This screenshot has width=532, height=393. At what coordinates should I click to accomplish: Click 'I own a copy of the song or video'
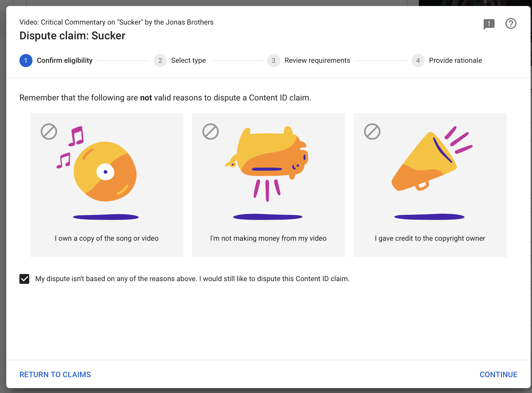coord(107,238)
